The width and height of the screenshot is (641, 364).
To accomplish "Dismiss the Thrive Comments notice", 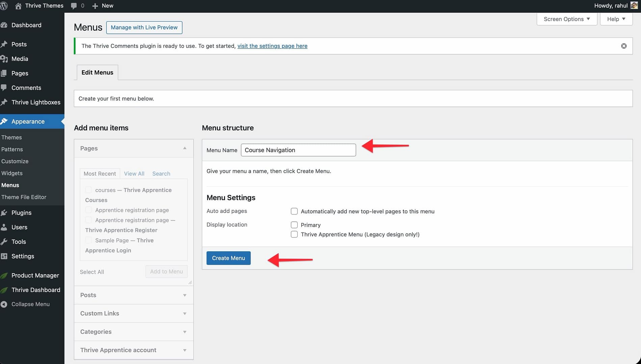I will (624, 46).
